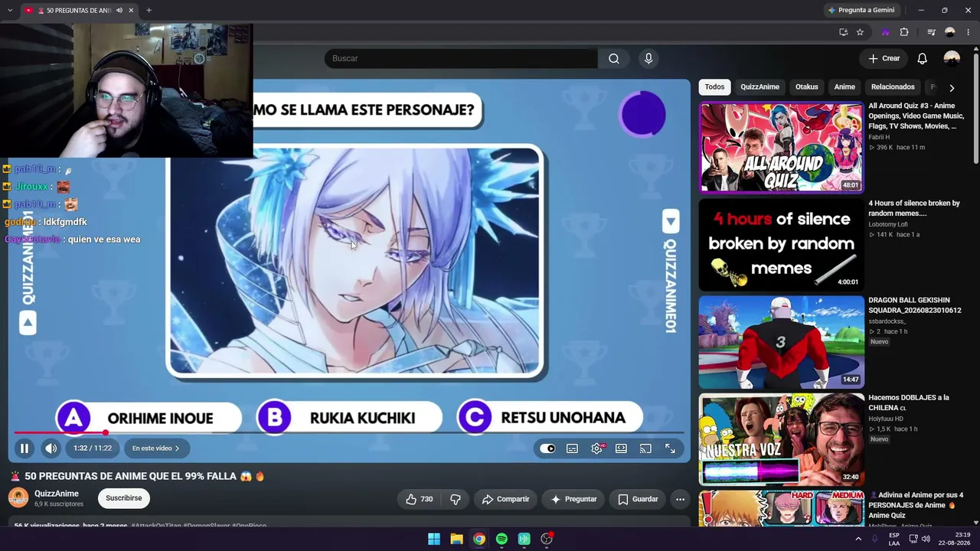This screenshot has height=551, width=980.
Task: Mute the tab using its audio icon
Action: [x=119, y=11]
